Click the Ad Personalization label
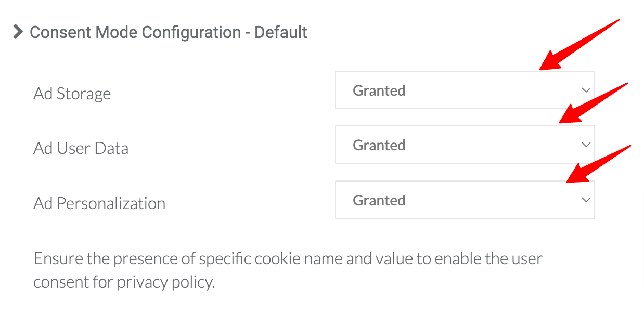 tap(99, 203)
